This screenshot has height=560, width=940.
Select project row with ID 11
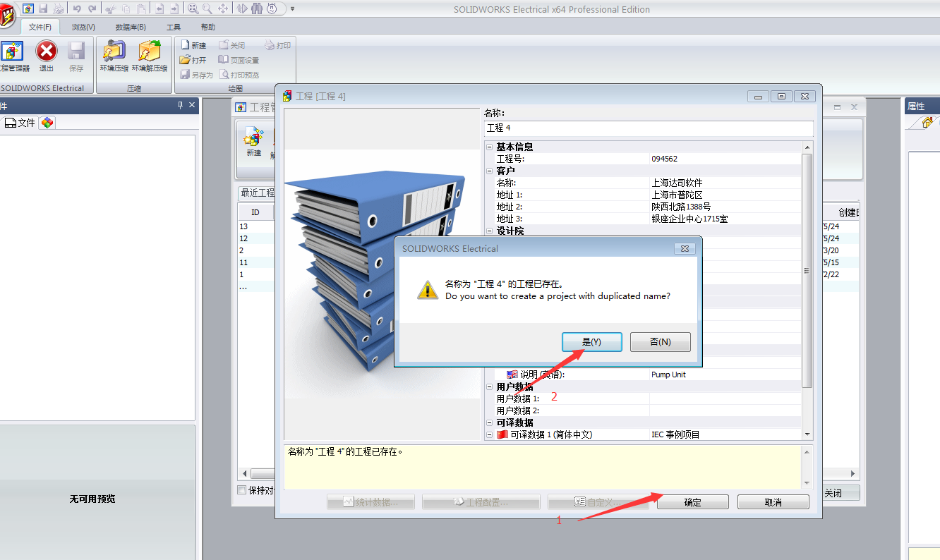click(255, 262)
